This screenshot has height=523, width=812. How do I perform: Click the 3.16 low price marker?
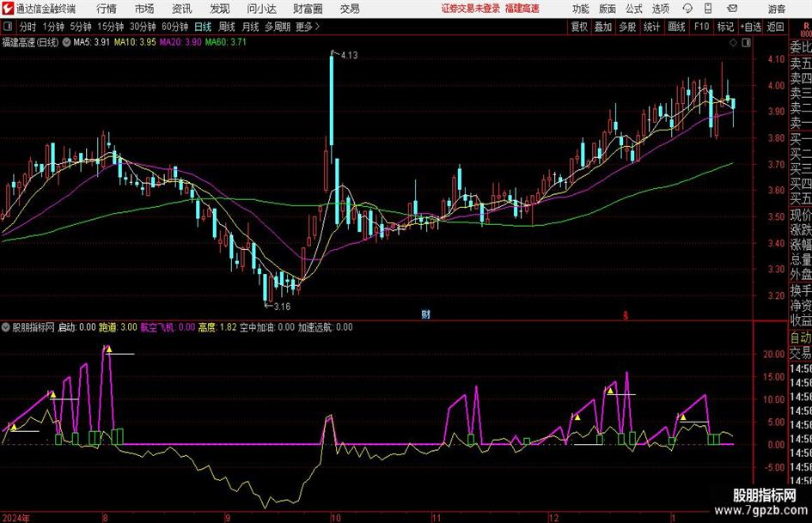(x=282, y=307)
